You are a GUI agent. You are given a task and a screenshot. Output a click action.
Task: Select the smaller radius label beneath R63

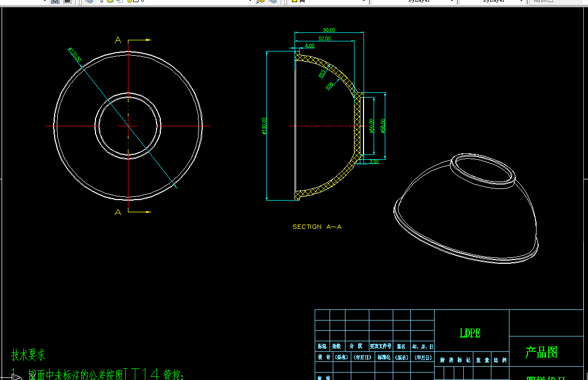coord(329,87)
